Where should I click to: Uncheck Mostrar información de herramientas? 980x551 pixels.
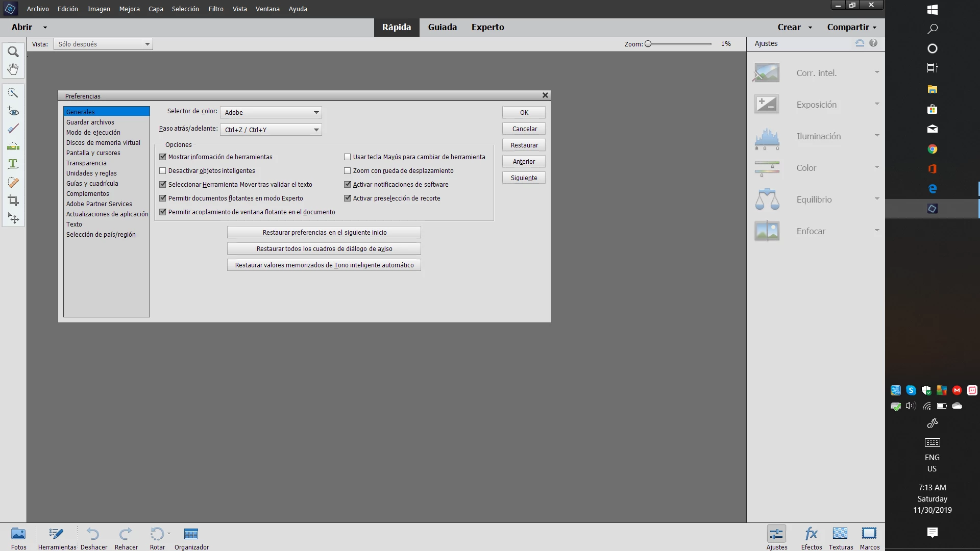click(x=163, y=157)
